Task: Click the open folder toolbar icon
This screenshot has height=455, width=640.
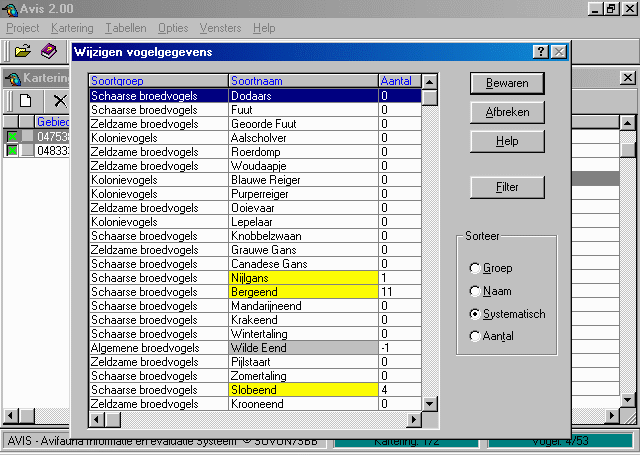Action: click(23, 51)
